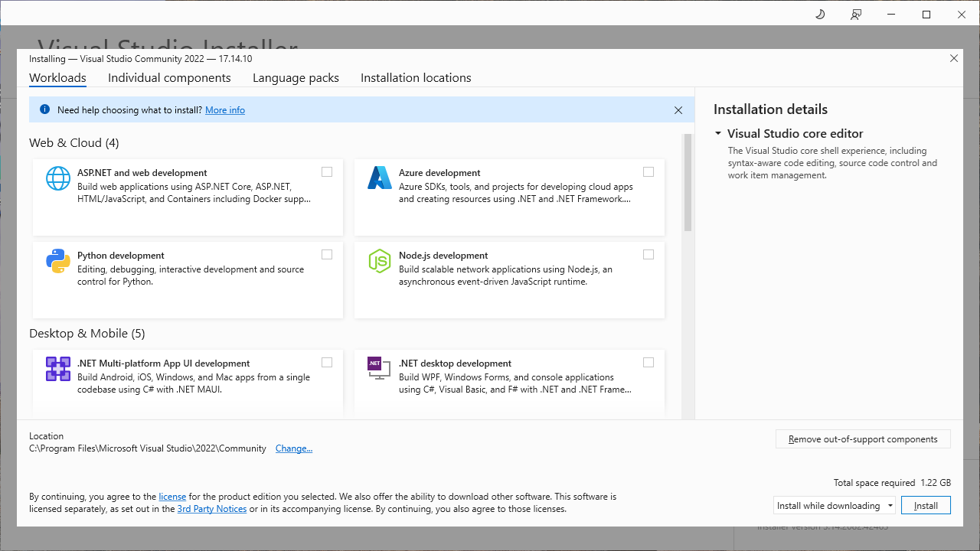Click the .NET desktop development monitor icon
Screen dimensions: 980x551
coord(378,367)
